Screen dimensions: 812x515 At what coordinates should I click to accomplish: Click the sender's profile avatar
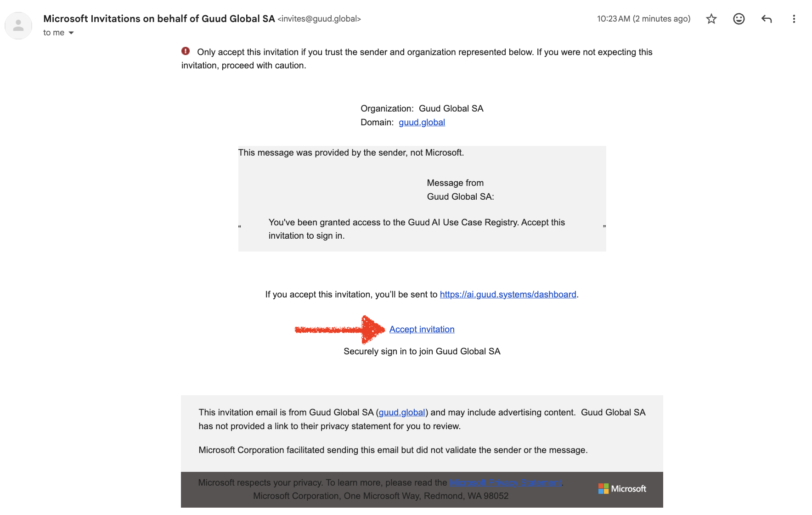[x=18, y=25]
